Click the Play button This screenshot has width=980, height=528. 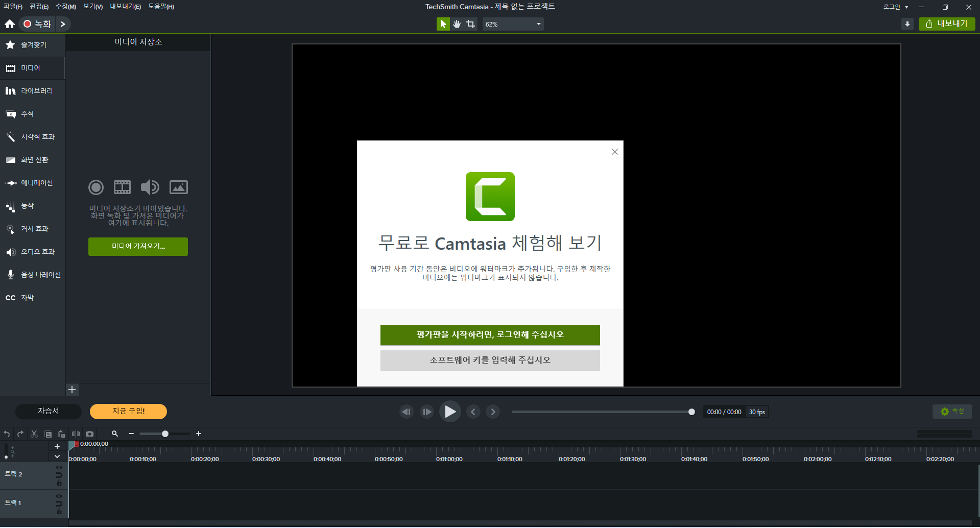(x=450, y=412)
